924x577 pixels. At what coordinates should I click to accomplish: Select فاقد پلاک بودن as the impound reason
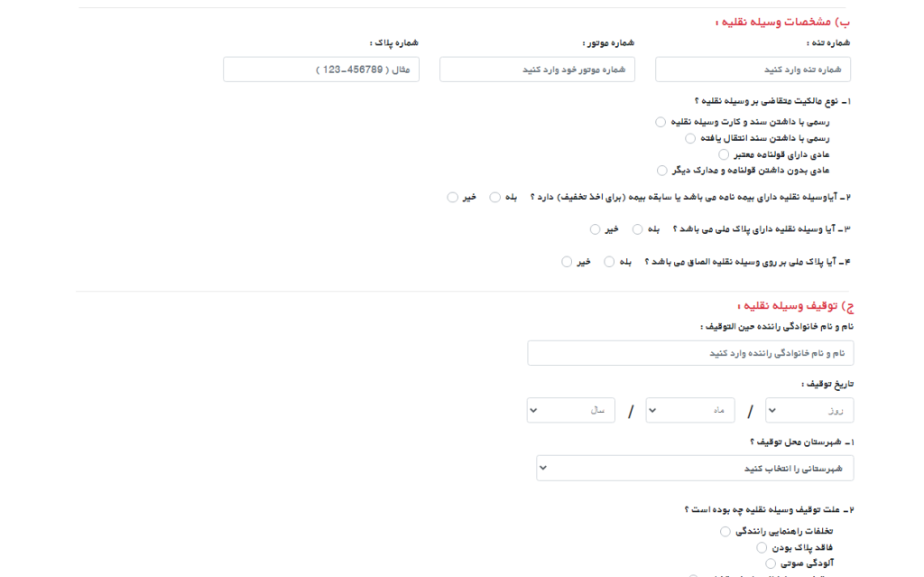pos(762,547)
